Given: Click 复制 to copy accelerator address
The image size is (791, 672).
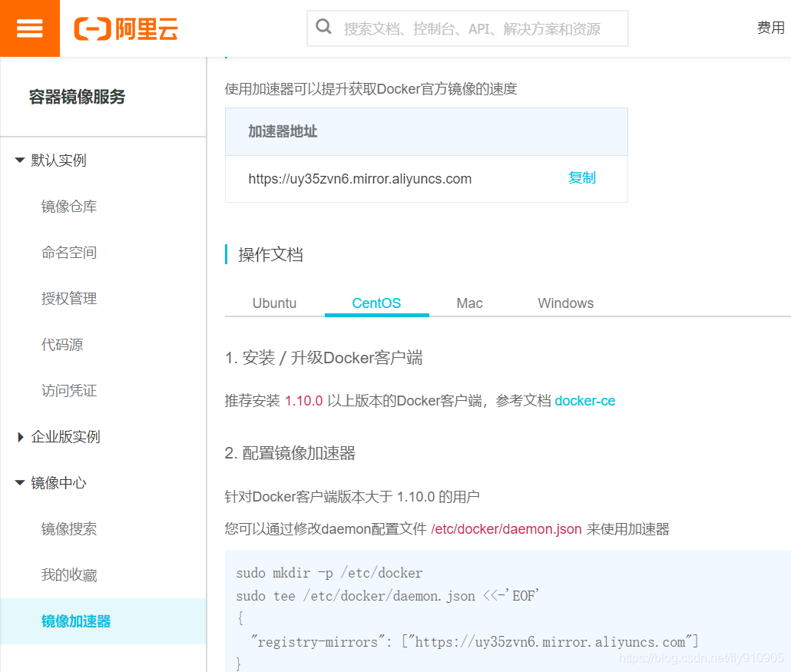Looking at the screenshot, I should (x=581, y=177).
